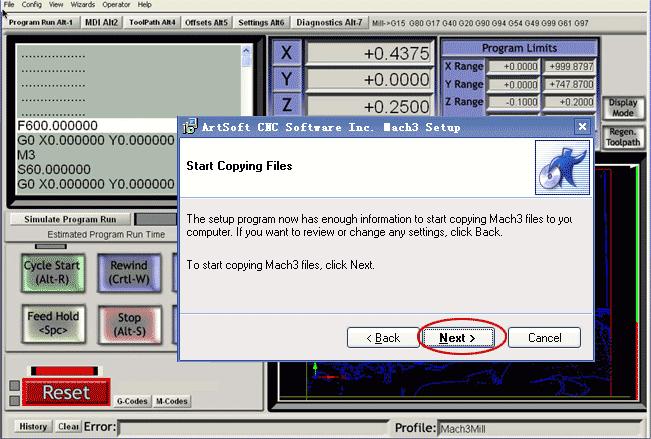The width and height of the screenshot is (651, 439).
Task: Click Z Range maximum value +0.2000
Action: click(x=569, y=102)
